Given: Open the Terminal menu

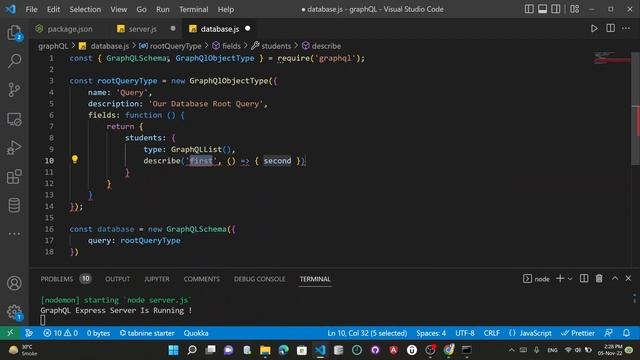Looking at the screenshot, I should [x=193, y=9].
